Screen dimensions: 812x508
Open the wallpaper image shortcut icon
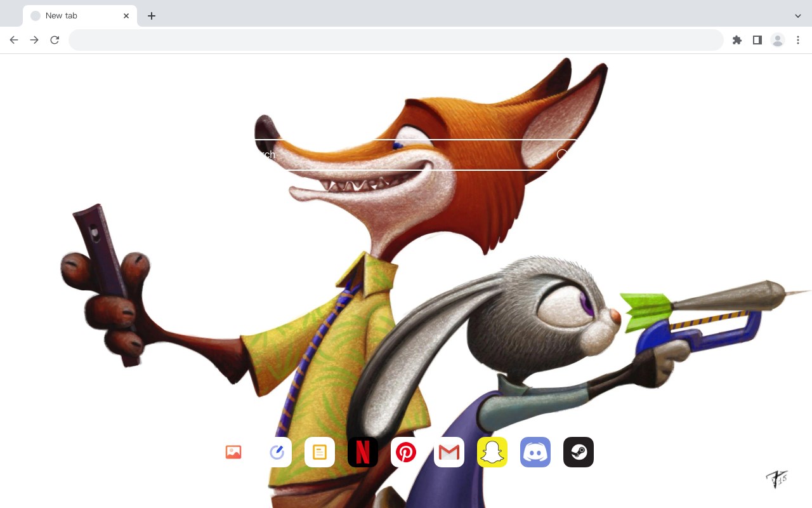tap(233, 452)
